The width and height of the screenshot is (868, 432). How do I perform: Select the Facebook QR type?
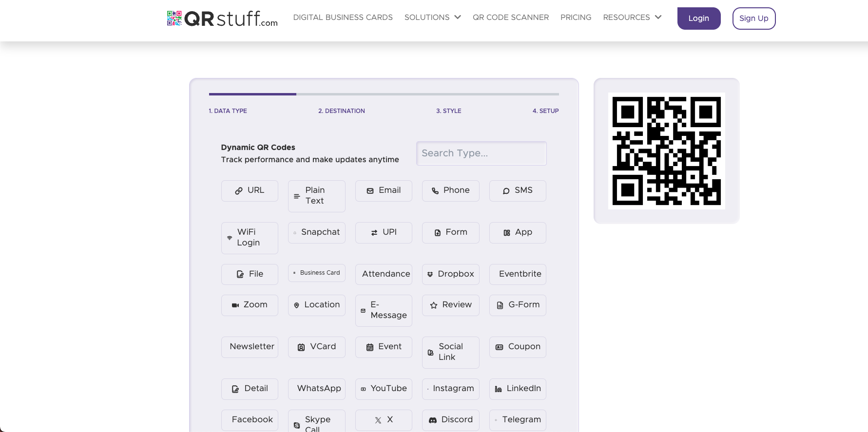250,420
